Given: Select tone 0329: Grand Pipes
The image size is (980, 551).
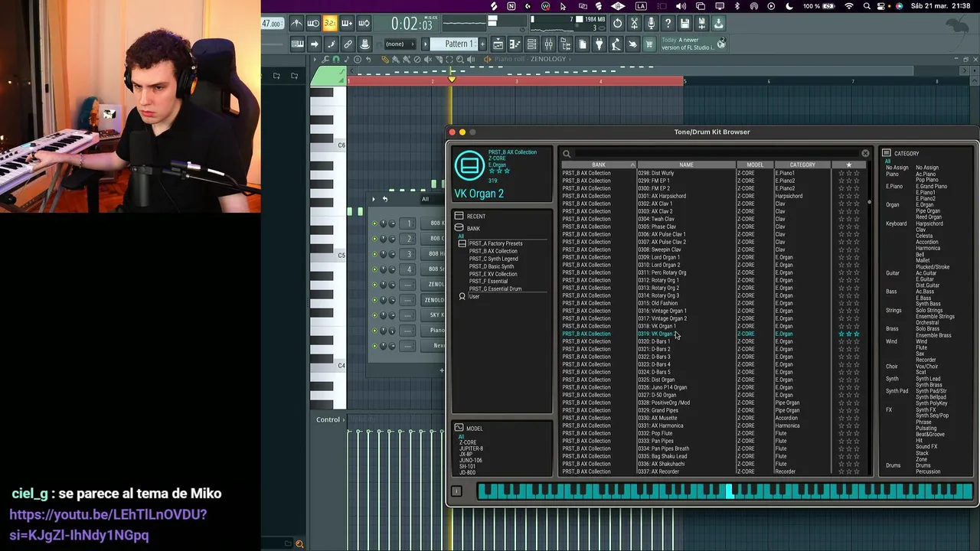Looking at the screenshot, I should (x=658, y=410).
